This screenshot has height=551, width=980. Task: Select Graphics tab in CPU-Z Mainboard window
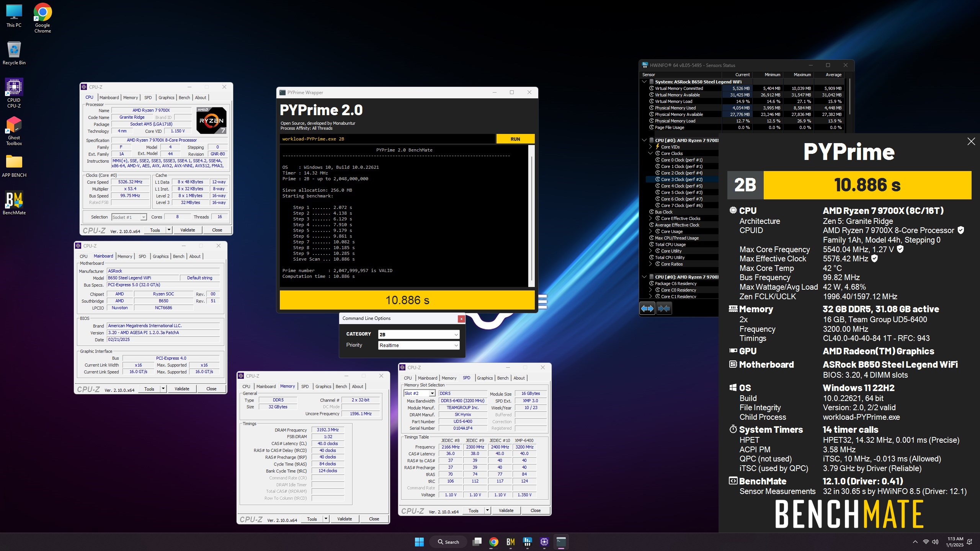(x=161, y=256)
